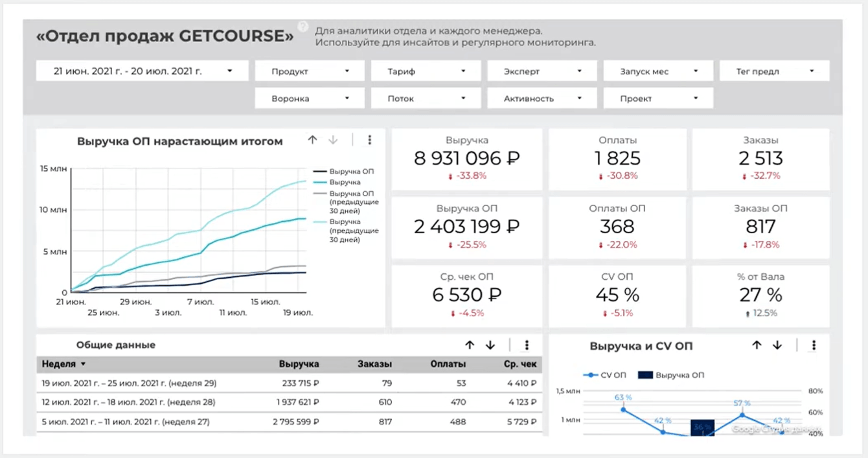Click revenue cell 1 937 621 ₽
Viewport: 868px width, 458px height.
pyautogui.click(x=298, y=402)
